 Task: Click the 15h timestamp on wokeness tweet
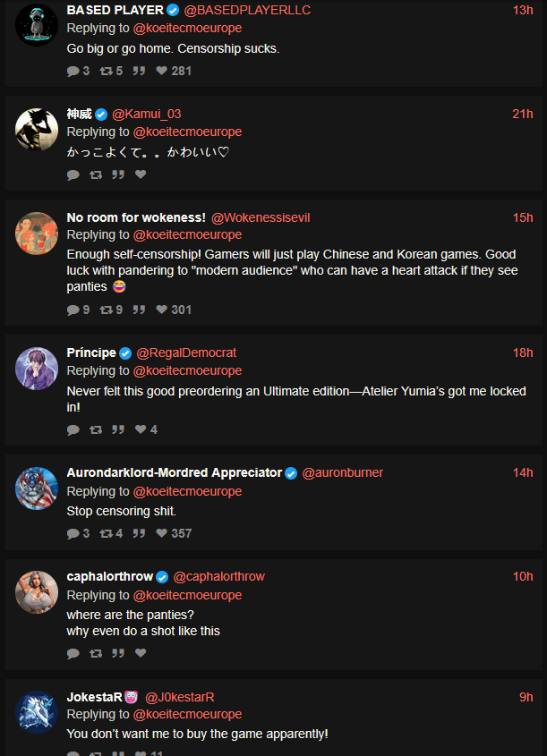click(x=523, y=217)
